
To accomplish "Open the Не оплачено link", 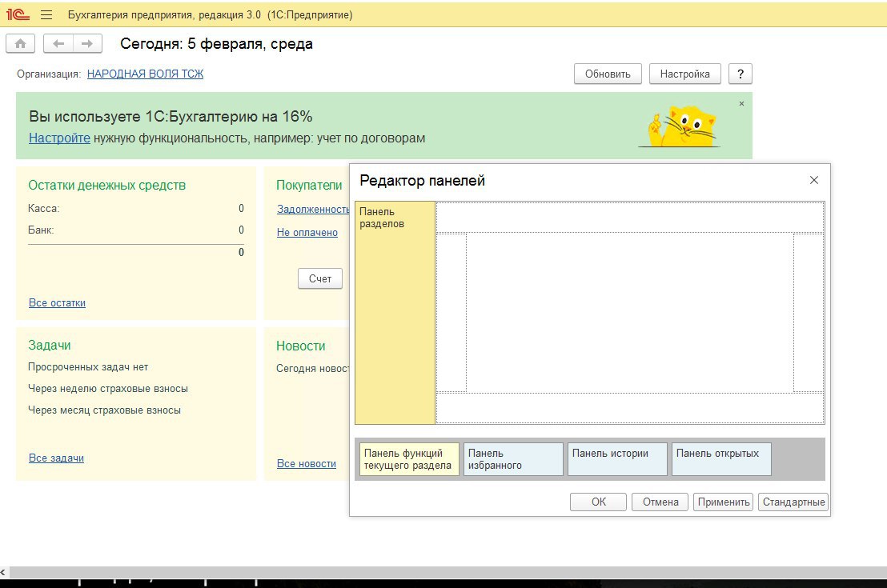I will tap(307, 232).
